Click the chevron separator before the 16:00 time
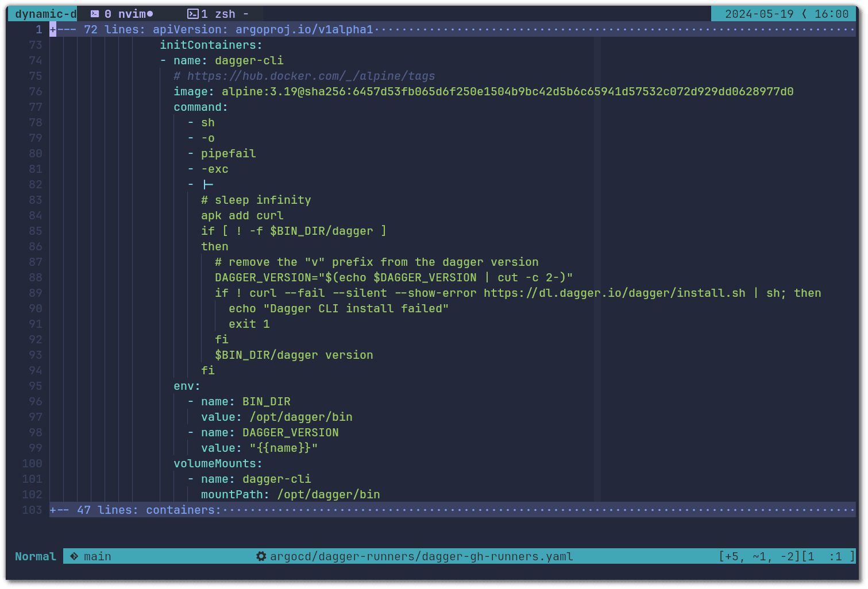The height and width of the screenshot is (589, 868). tap(804, 14)
